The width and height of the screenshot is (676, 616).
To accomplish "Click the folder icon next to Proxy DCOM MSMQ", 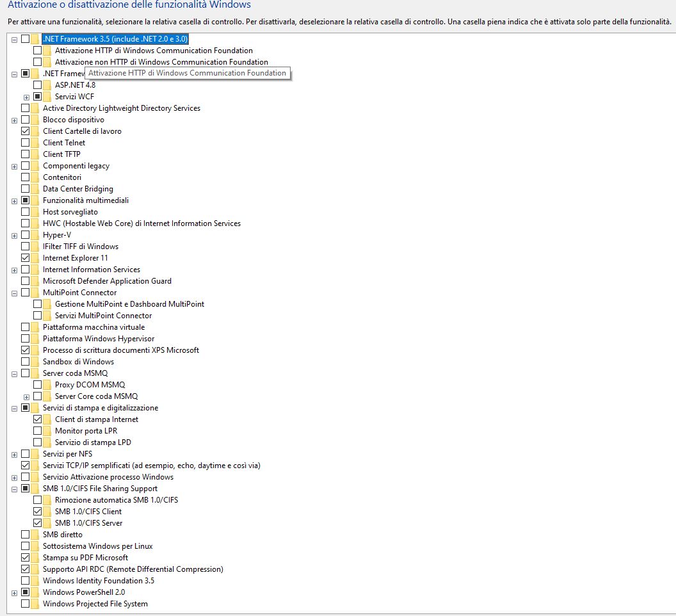I will (47, 385).
